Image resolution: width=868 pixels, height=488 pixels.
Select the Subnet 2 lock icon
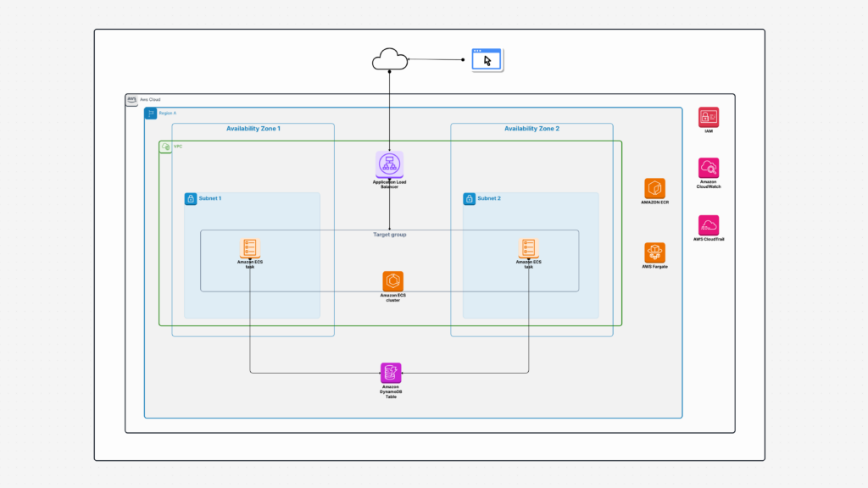pyautogui.click(x=468, y=198)
